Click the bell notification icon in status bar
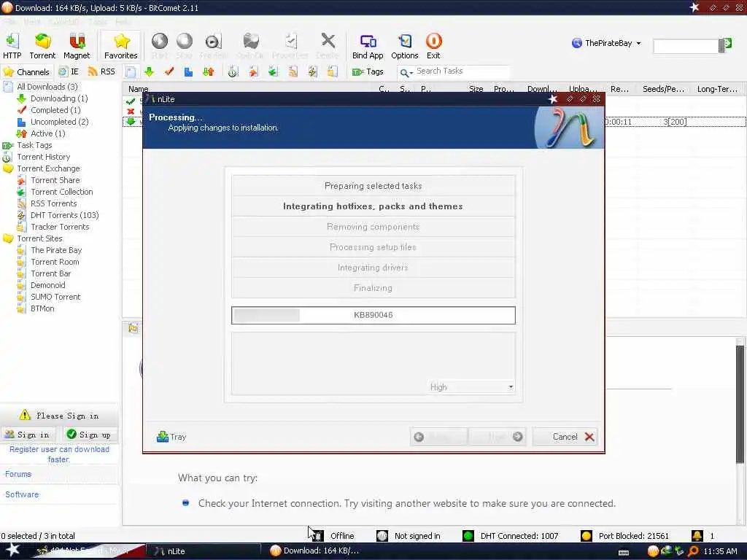This screenshot has height=560, width=747. 697,536
